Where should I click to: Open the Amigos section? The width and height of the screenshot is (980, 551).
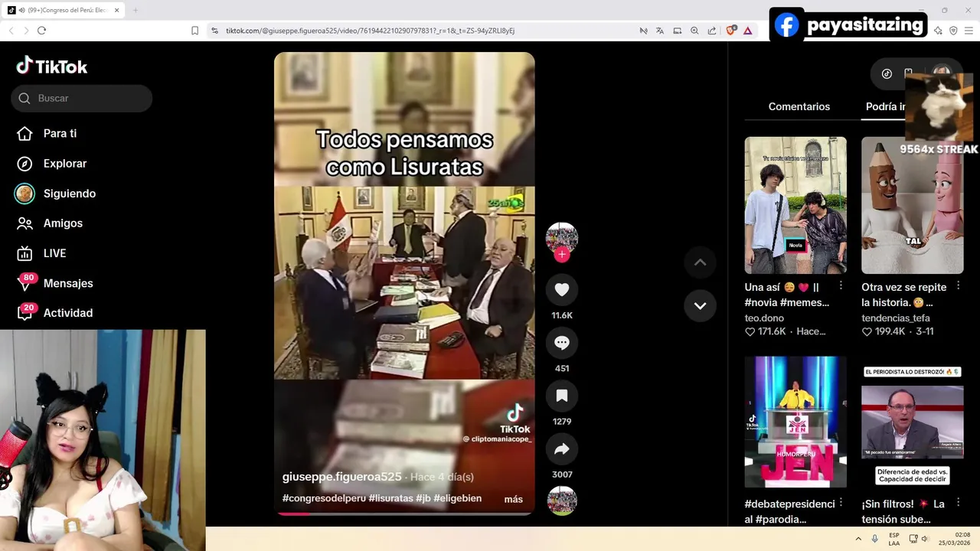[x=63, y=223]
